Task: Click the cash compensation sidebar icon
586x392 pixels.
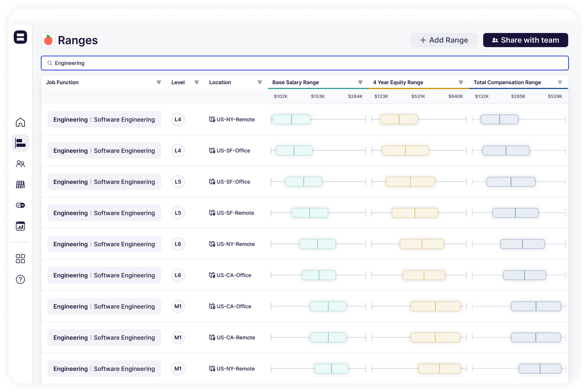Action: (21, 205)
